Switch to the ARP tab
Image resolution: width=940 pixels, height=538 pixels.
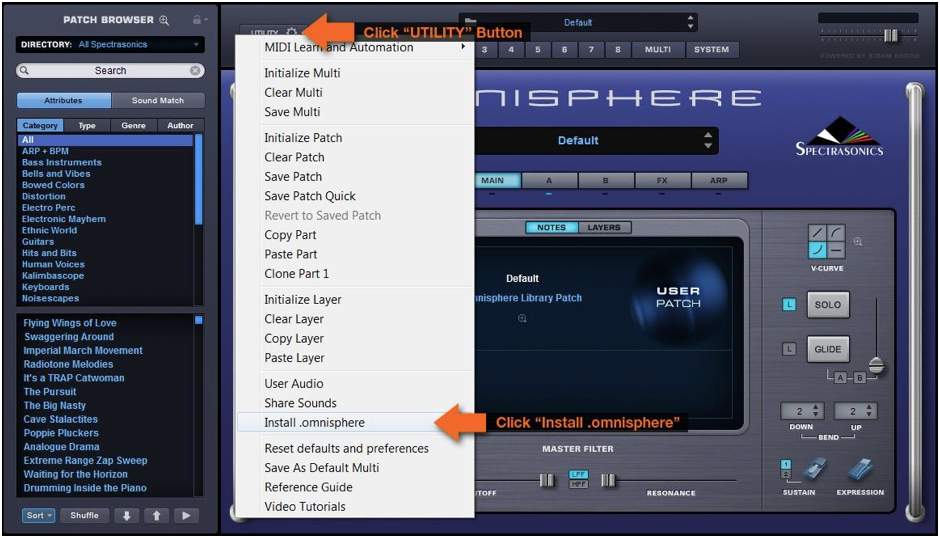pyautogui.click(x=719, y=181)
